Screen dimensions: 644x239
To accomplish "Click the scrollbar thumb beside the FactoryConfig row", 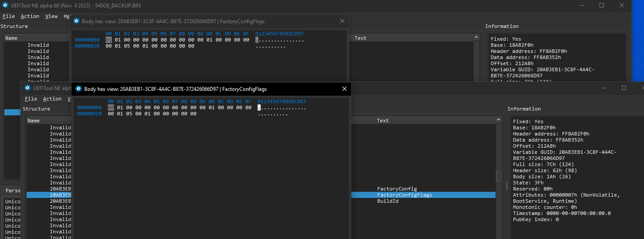I will pyautogui.click(x=499, y=176).
